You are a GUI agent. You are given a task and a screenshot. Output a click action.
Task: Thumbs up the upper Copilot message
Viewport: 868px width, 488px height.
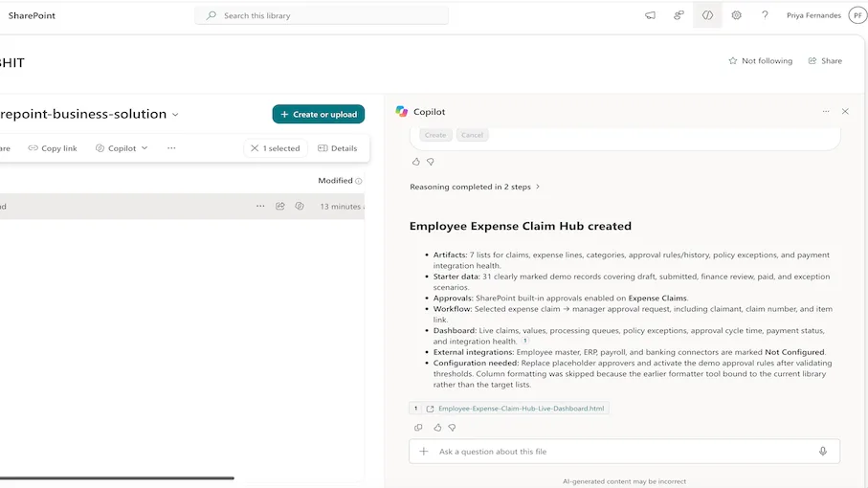(415, 162)
